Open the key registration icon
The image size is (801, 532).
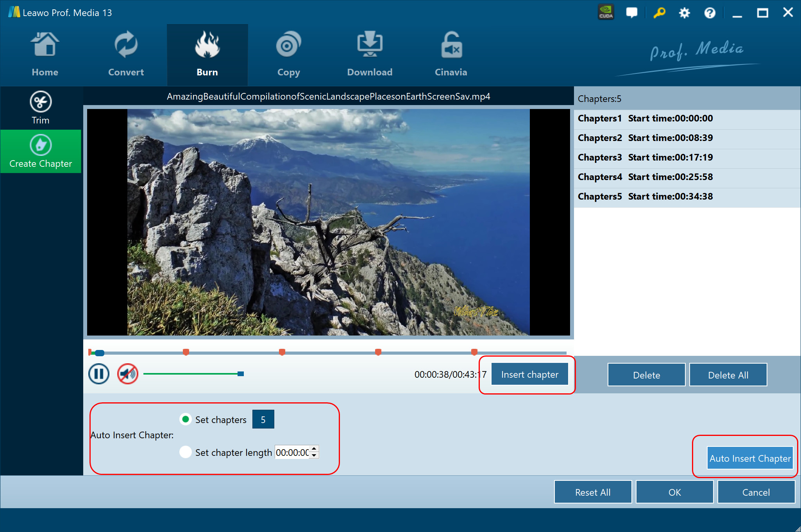click(x=659, y=12)
